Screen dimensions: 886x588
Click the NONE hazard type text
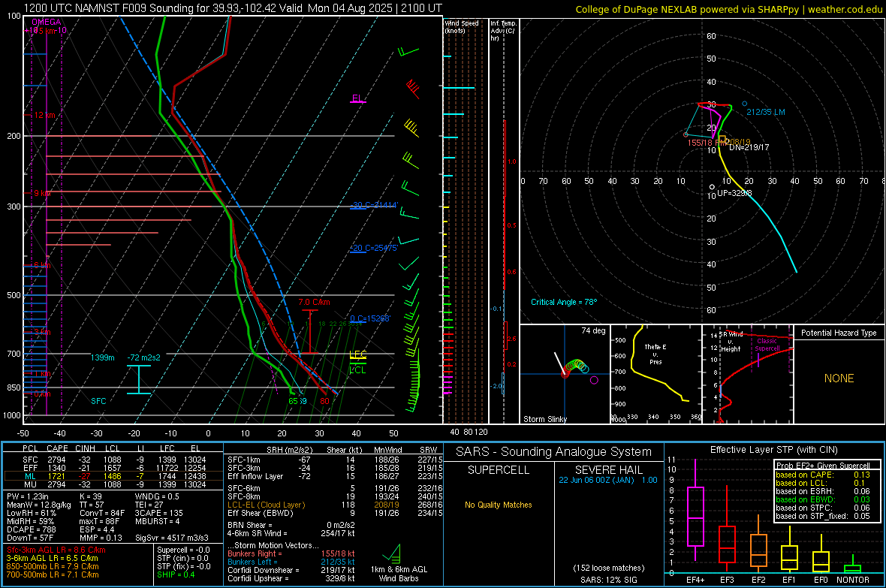[839, 378]
